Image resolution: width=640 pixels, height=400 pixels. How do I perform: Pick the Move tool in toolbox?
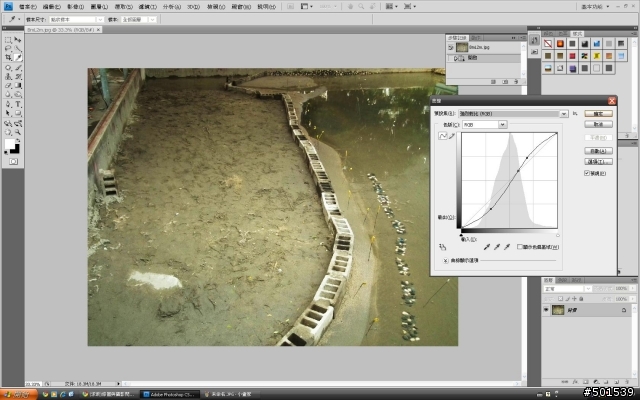coord(18,37)
